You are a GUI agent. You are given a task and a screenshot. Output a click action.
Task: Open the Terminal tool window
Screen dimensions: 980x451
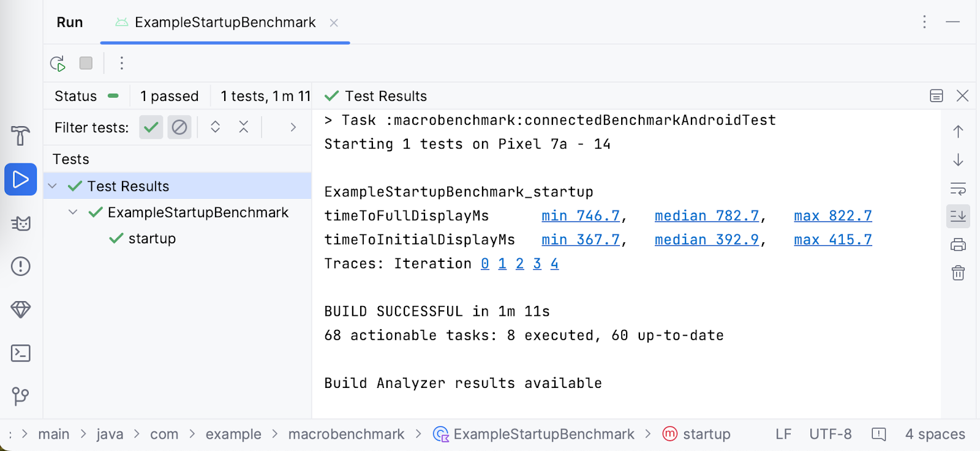tap(21, 353)
